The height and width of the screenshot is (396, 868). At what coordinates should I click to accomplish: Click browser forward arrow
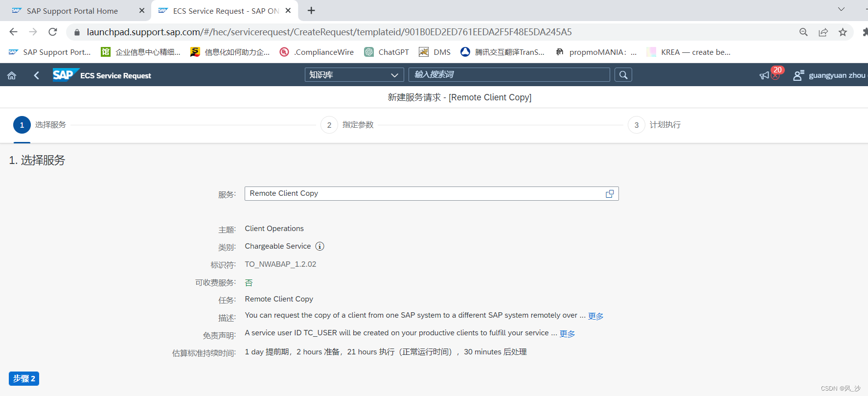point(33,32)
